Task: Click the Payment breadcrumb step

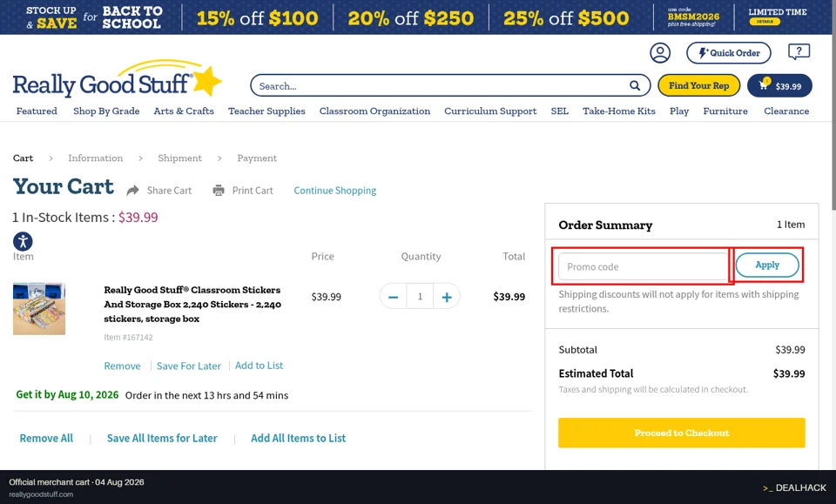Action: pyautogui.click(x=257, y=158)
